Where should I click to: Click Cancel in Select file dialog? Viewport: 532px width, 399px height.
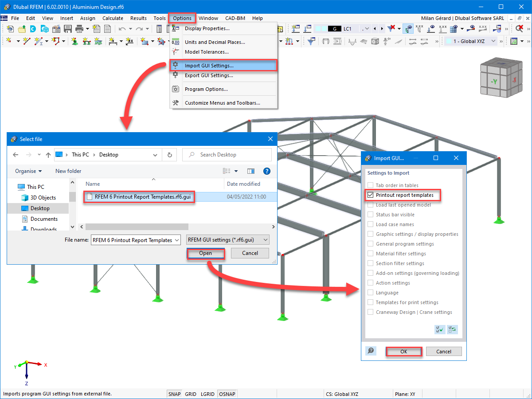point(250,253)
